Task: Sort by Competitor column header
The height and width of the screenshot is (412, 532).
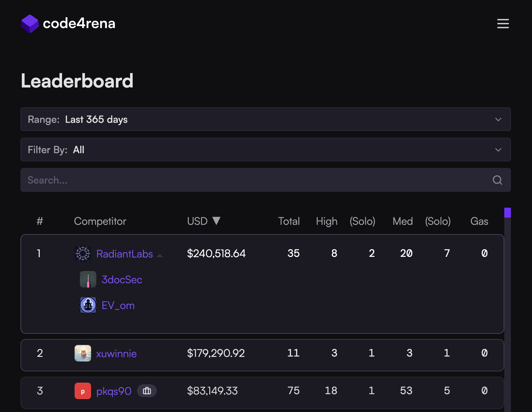Action: pos(100,221)
